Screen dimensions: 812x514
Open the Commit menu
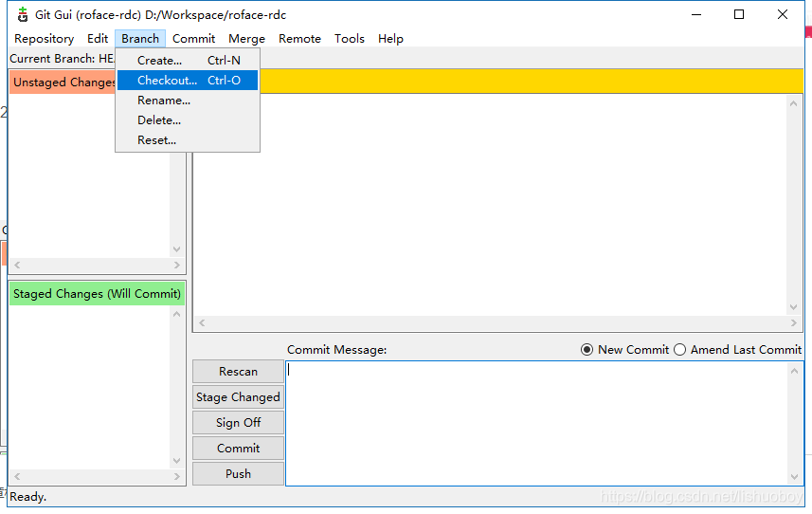pos(193,39)
